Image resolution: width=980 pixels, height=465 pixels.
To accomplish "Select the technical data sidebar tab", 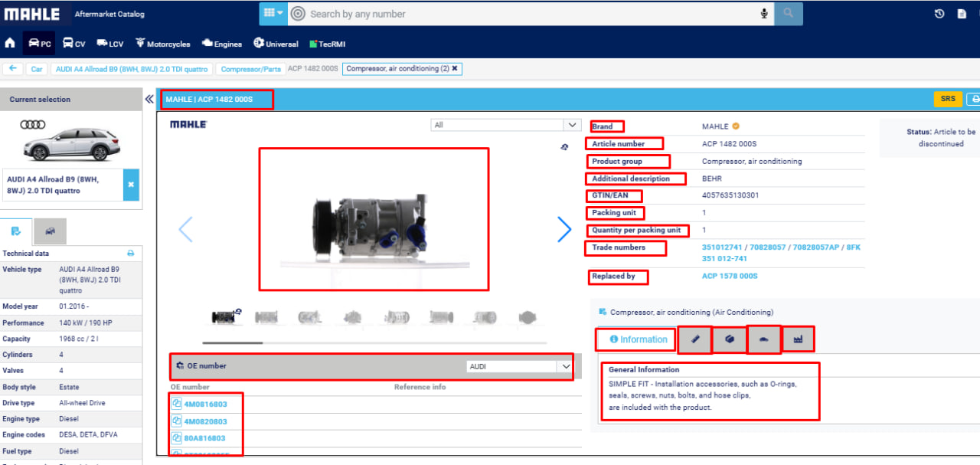I will coord(16,231).
